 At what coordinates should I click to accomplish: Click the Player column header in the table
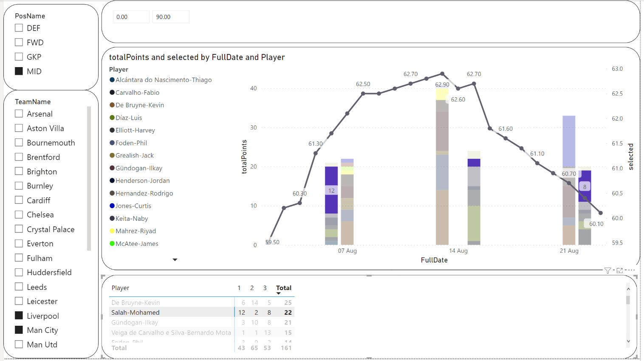point(120,288)
